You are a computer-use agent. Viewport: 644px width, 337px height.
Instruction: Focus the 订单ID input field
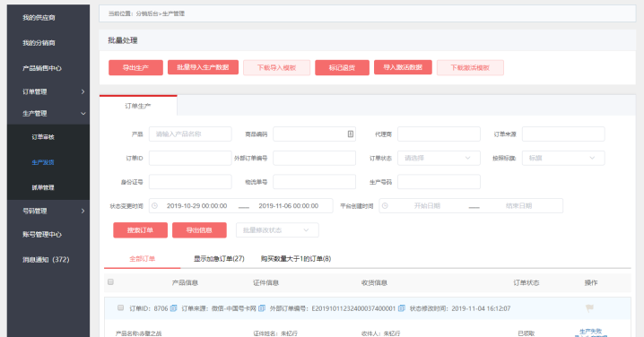(190, 158)
